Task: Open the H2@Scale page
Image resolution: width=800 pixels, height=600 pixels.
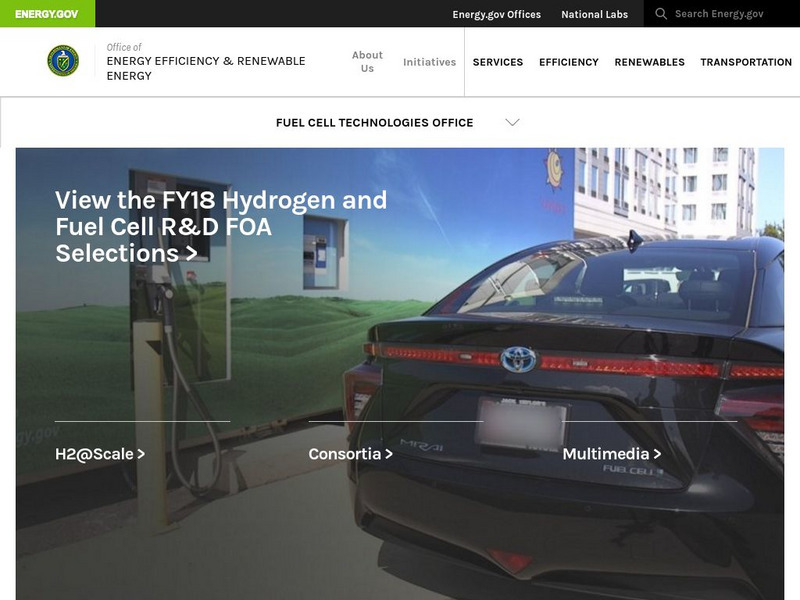Action: coord(98,453)
